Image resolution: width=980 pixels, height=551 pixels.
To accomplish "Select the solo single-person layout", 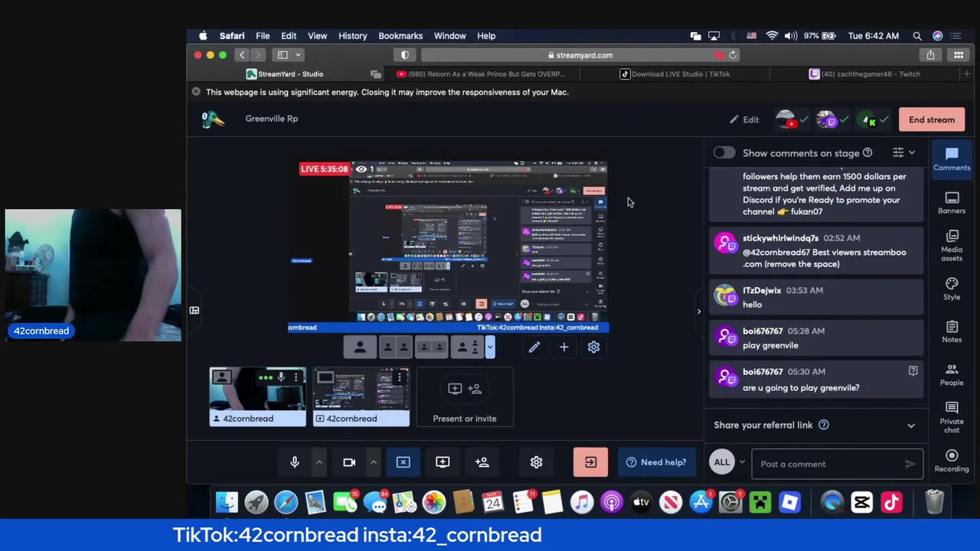I will click(360, 347).
